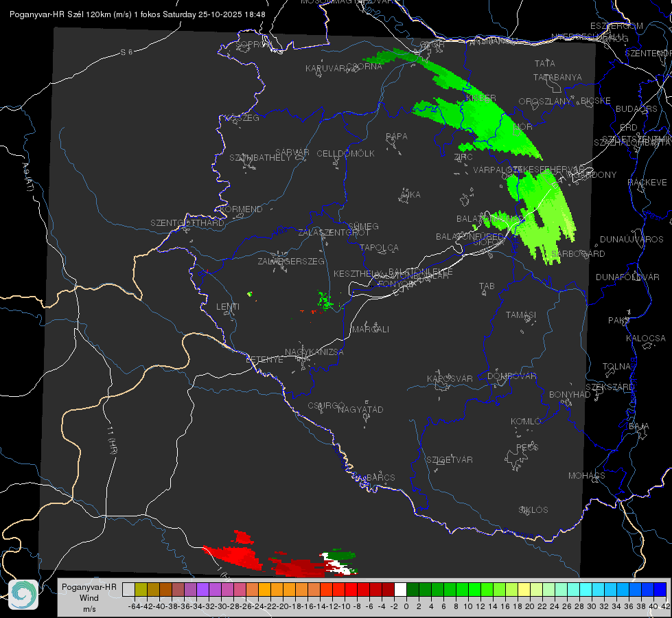Click the BONYHÁD label
The width and height of the screenshot is (672, 618).
coord(570,395)
